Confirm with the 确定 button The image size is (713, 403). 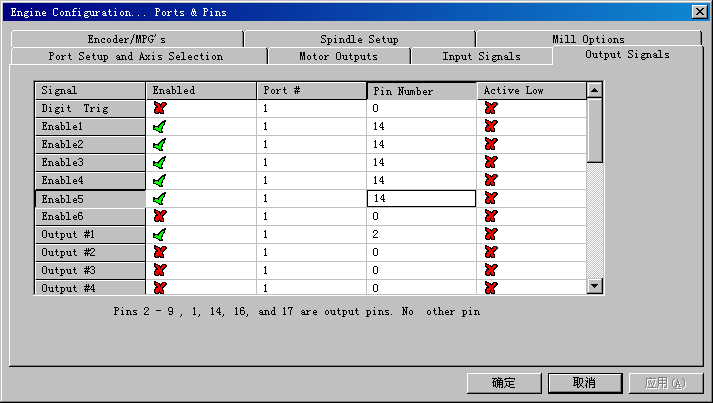[x=504, y=383]
